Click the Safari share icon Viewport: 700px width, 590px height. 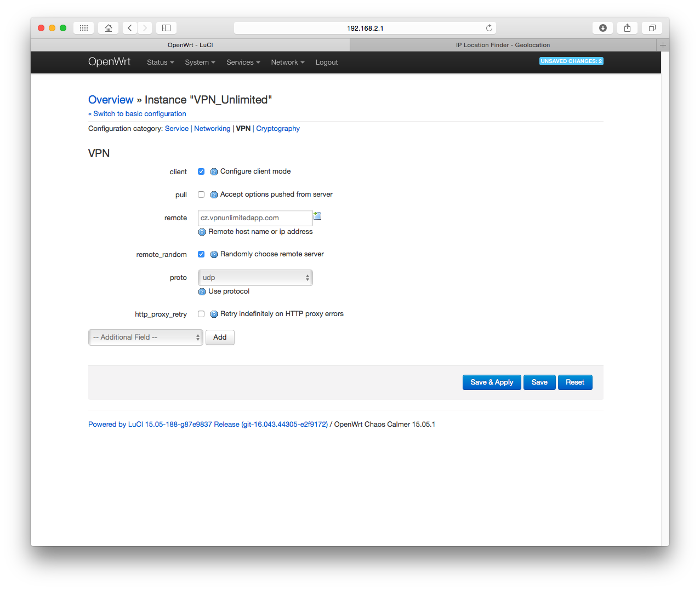point(627,28)
